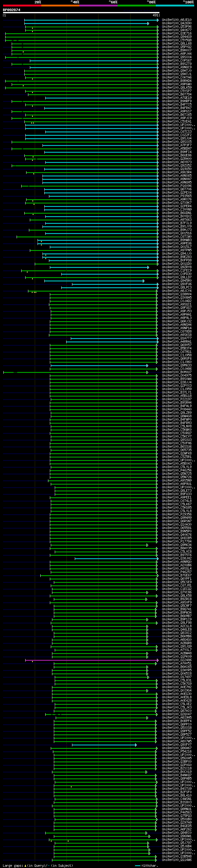Select hit UniRef100_B9H0X7
The width and height of the screenshot is (197, 868).
pyautogui.click(x=177, y=50)
